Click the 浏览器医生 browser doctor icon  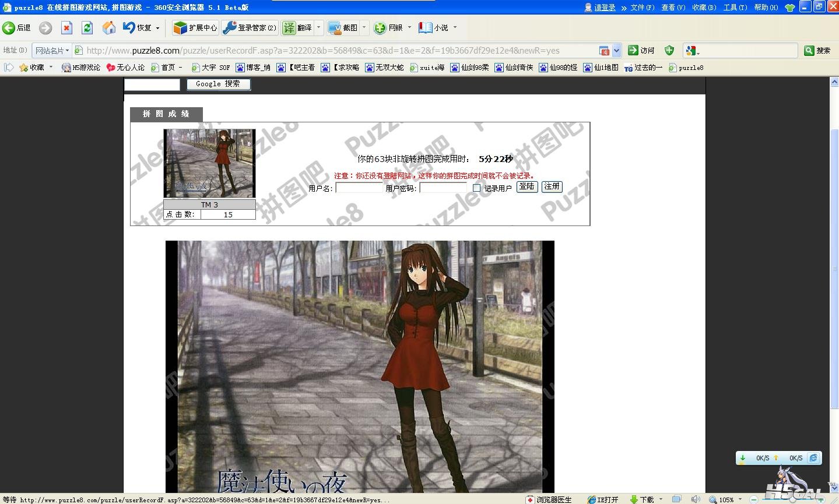[549, 499]
